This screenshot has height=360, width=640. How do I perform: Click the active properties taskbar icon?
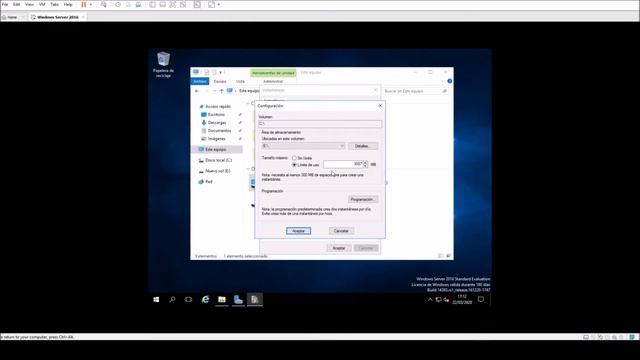(255, 300)
